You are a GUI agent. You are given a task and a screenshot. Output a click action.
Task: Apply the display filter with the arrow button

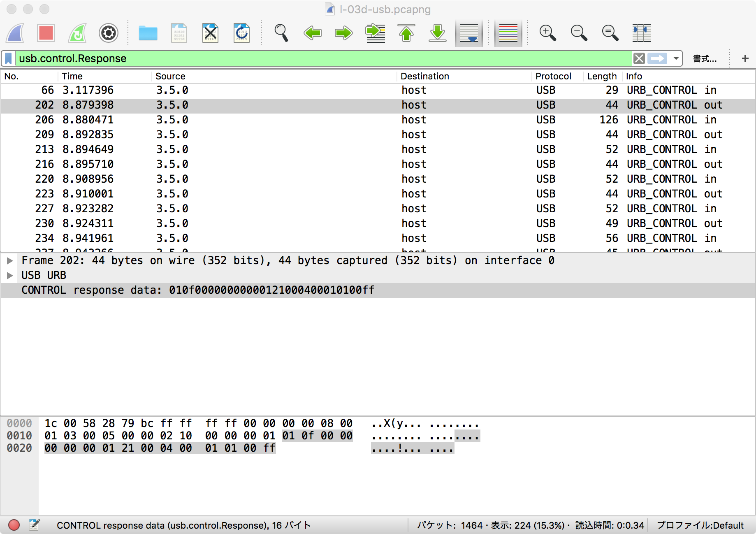coord(657,58)
